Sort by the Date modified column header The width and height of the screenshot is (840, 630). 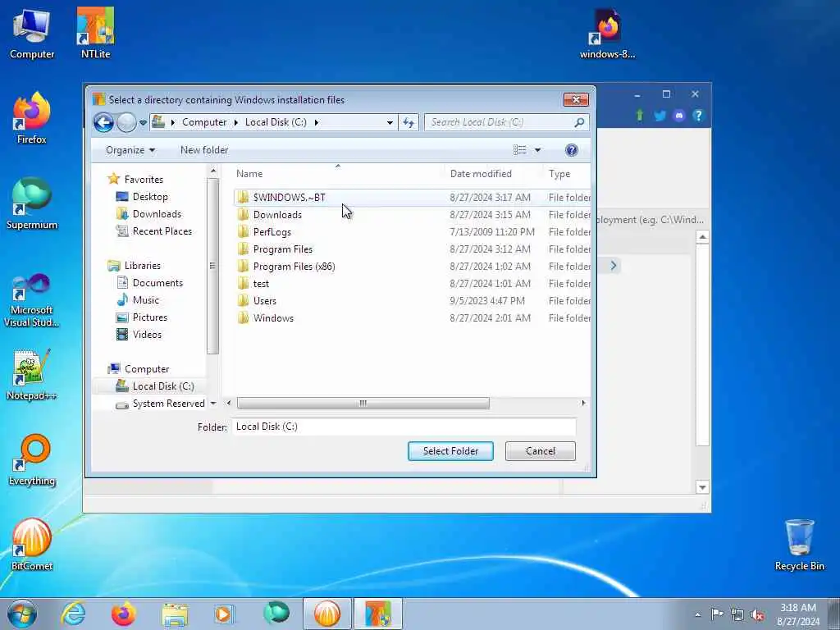pos(481,174)
